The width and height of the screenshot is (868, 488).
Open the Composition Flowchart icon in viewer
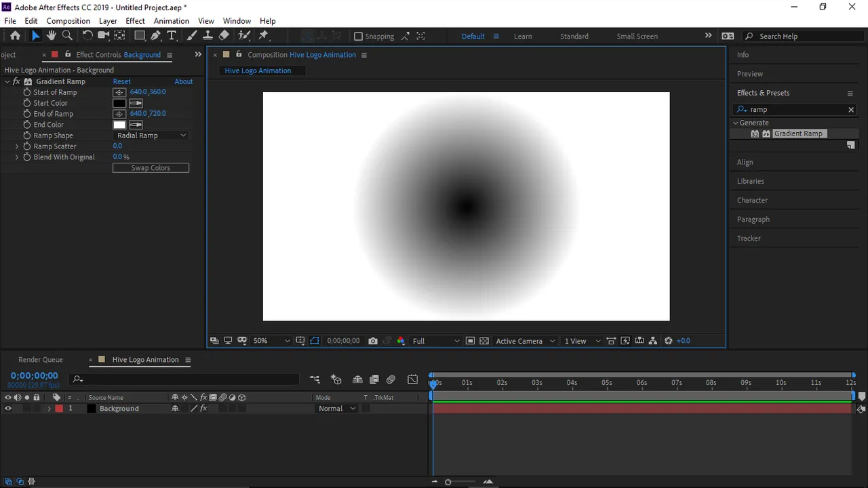(653, 341)
